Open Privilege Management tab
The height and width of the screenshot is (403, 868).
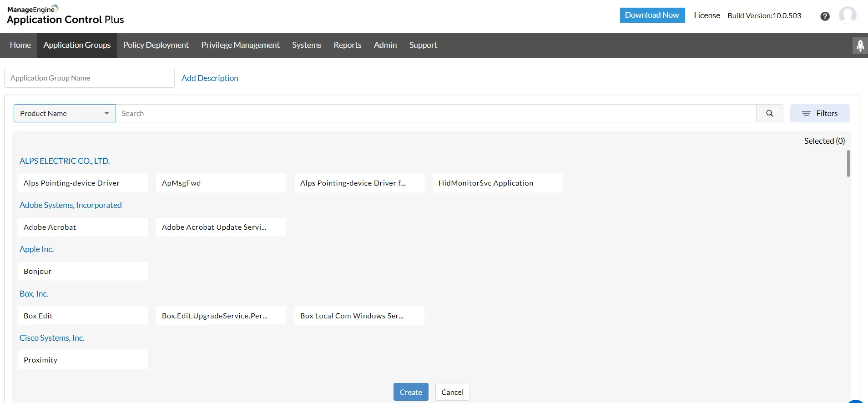(x=240, y=45)
